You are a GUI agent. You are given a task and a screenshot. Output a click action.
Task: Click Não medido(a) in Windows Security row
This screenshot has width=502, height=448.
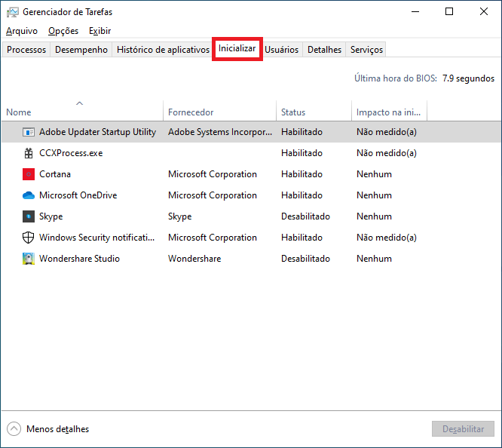pyautogui.click(x=387, y=238)
